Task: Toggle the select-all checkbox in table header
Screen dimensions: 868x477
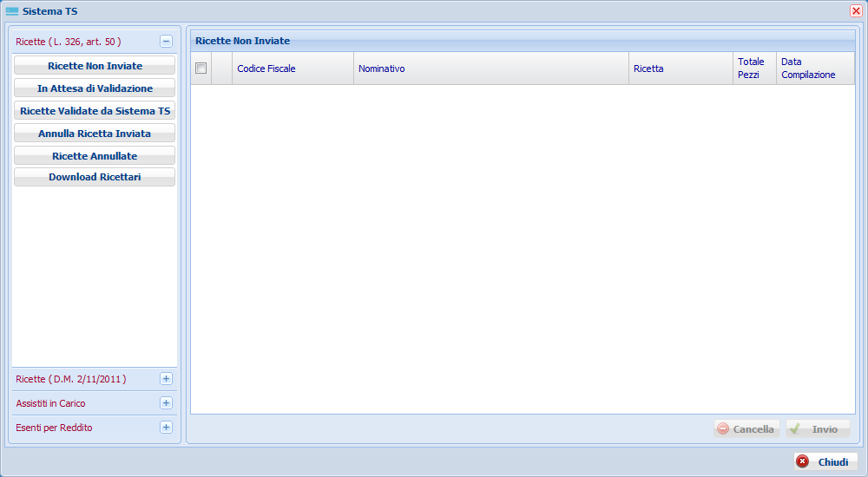Action: coord(201,68)
